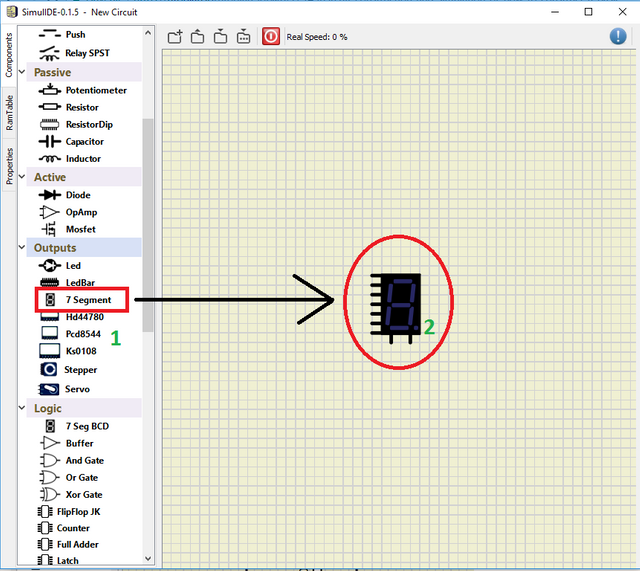Click the component list scrollbar thumb
Image resolution: width=640 pixels, height=571 pixels.
[x=148, y=225]
